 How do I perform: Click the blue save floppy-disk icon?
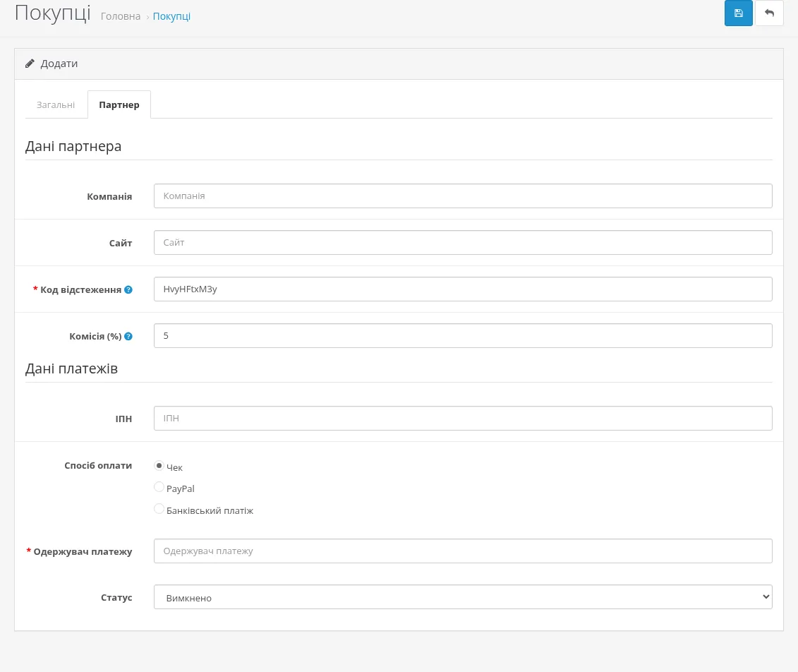pos(738,13)
